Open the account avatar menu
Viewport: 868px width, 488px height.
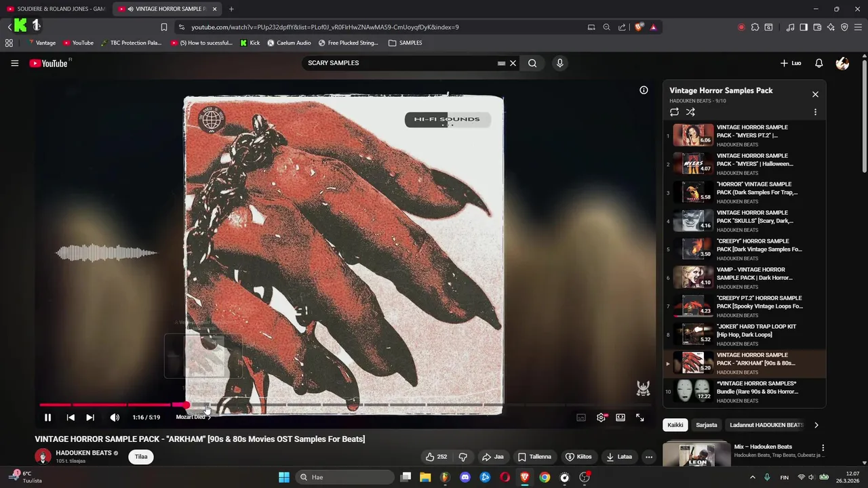tap(842, 63)
